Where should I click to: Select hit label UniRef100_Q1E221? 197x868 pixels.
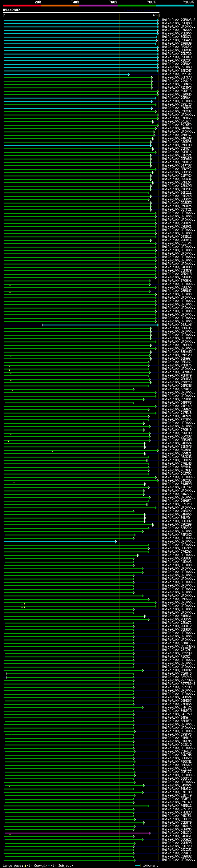tap(177, 155)
